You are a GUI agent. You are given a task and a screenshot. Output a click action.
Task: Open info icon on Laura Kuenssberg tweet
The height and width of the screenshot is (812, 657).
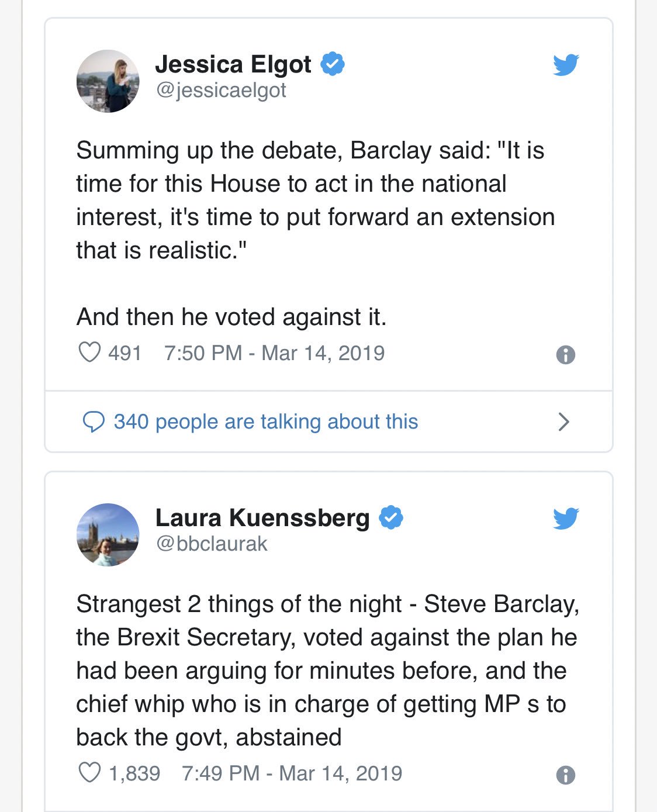coord(565,775)
